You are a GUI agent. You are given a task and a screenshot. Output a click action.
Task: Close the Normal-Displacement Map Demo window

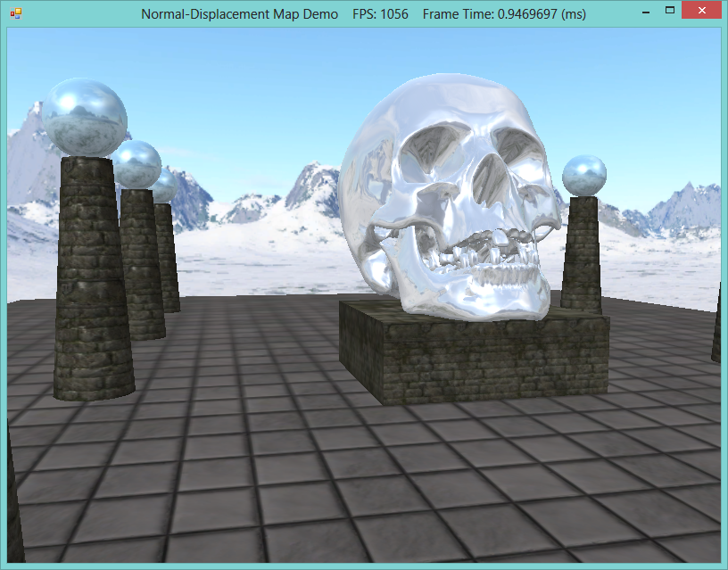coord(701,10)
